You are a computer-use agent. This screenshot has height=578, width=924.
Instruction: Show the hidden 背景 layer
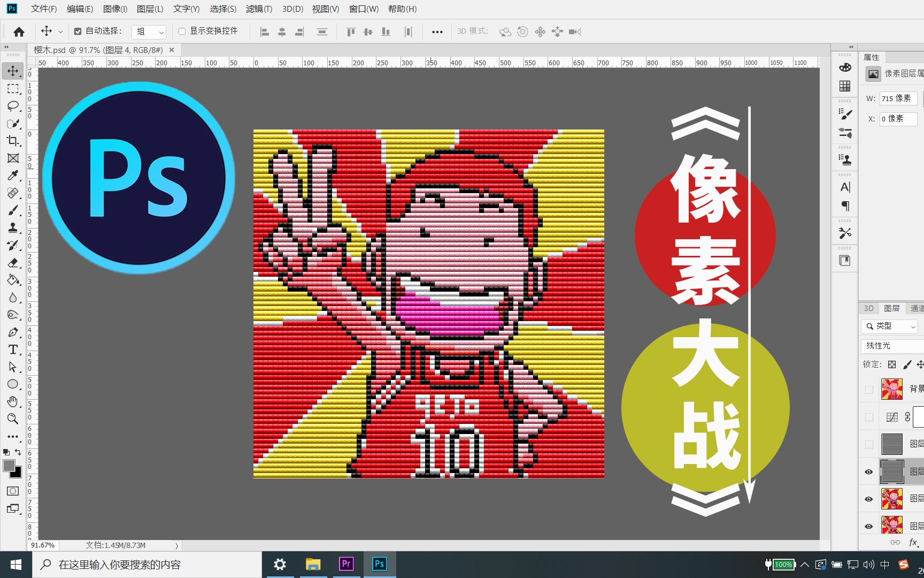[869, 389]
